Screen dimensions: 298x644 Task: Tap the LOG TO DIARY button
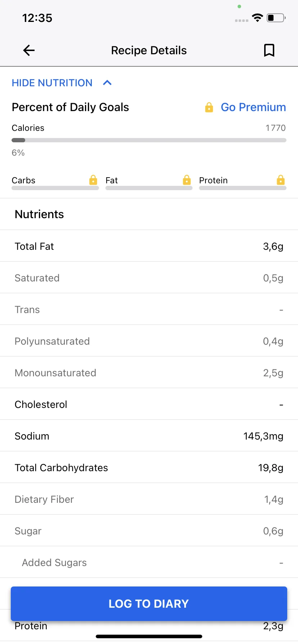tap(149, 604)
